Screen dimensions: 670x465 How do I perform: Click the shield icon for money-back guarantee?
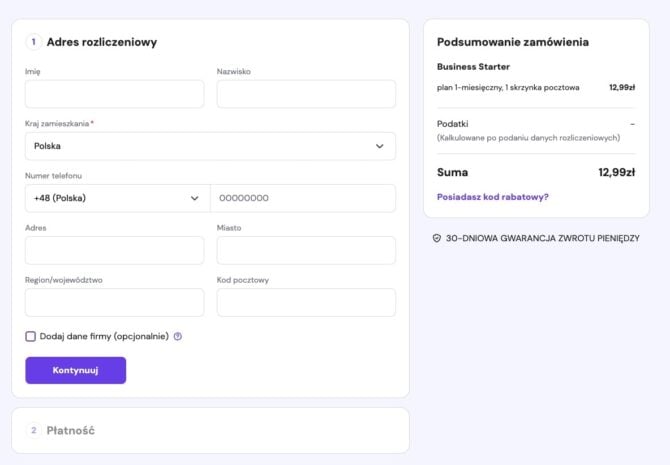point(436,238)
